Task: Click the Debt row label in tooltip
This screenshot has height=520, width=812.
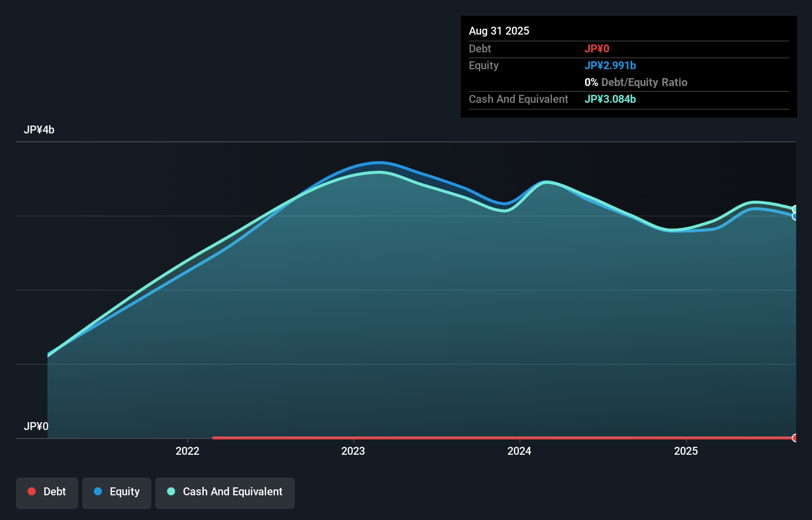Action: pos(480,48)
